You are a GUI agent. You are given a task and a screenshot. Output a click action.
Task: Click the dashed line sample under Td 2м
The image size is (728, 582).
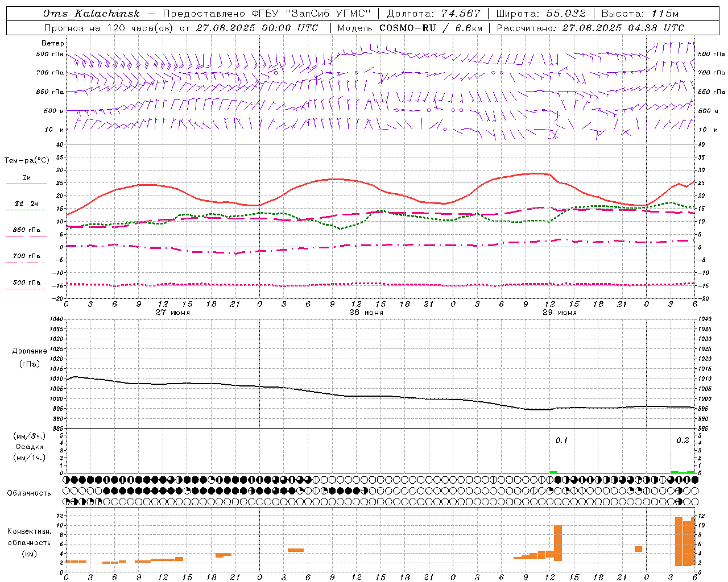[25, 210]
